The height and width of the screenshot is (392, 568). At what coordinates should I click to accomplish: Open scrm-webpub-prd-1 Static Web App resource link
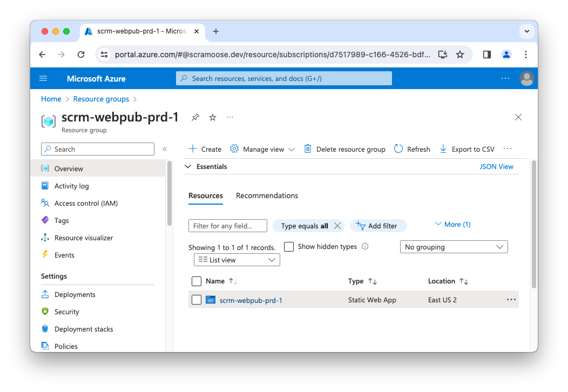tap(251, 300)
